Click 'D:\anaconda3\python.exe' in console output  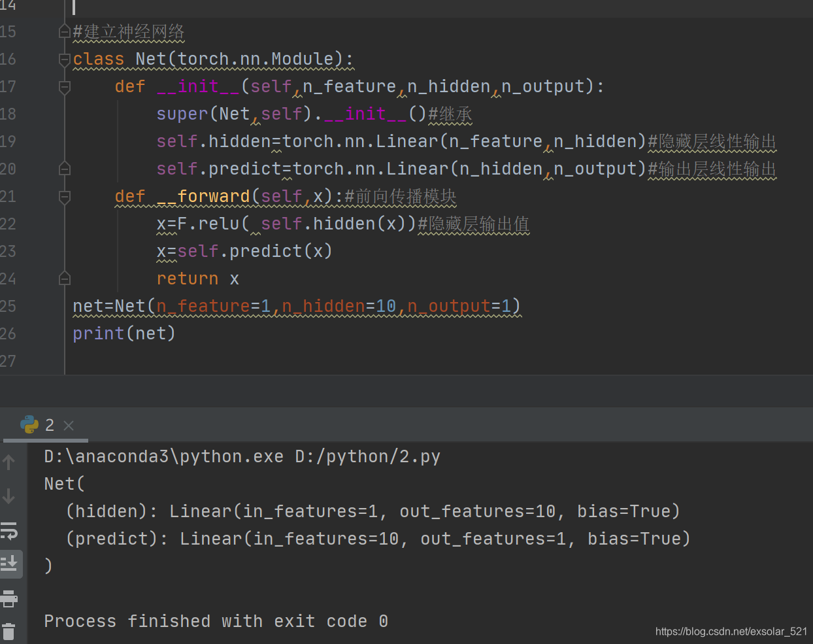point(164,456)
